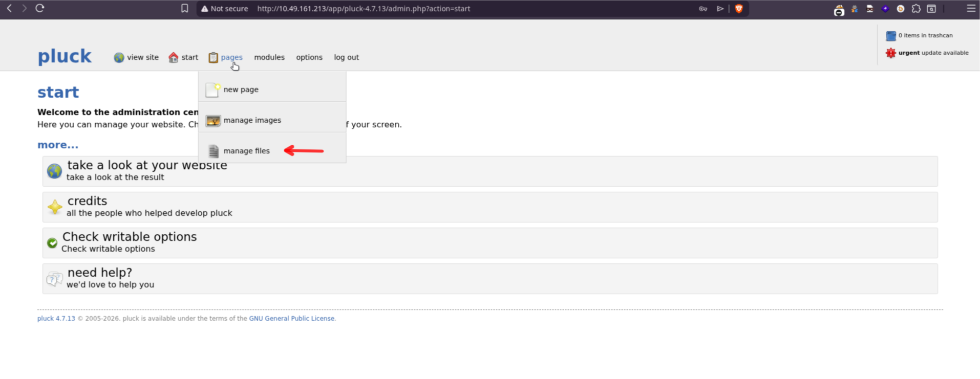This screenshot has width=980, height=379.
Task: Click the tab search window icon
Action: click(931, 9)
